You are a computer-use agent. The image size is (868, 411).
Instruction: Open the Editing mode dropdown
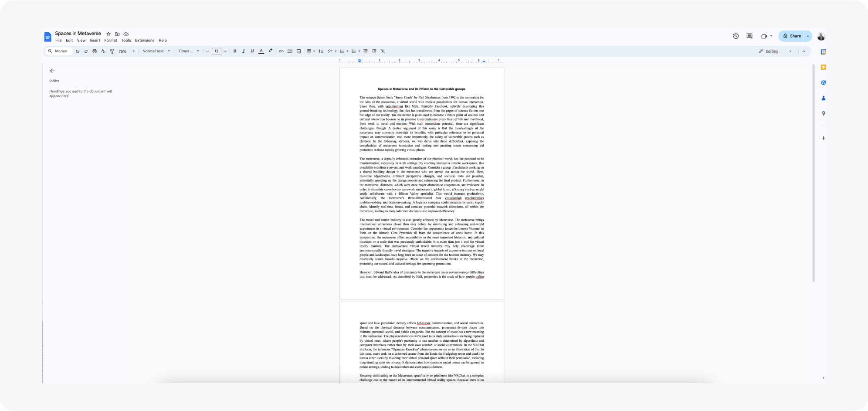[775, 51]
